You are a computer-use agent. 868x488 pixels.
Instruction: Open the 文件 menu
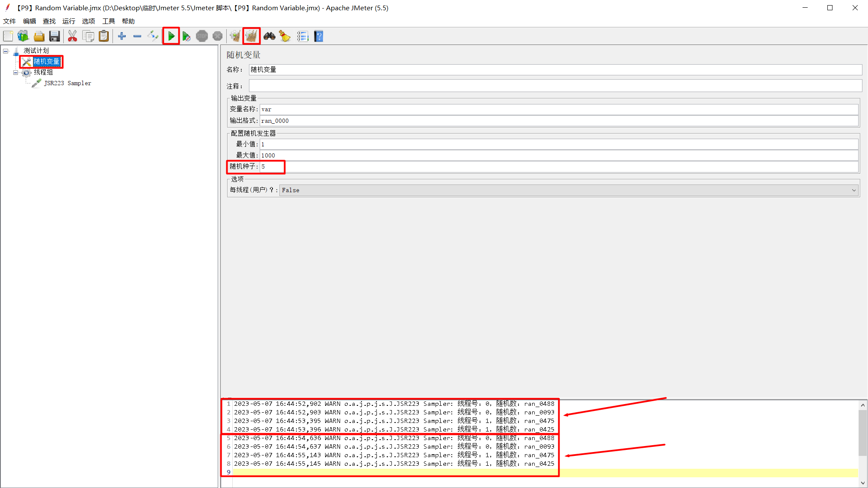(9, 21)
